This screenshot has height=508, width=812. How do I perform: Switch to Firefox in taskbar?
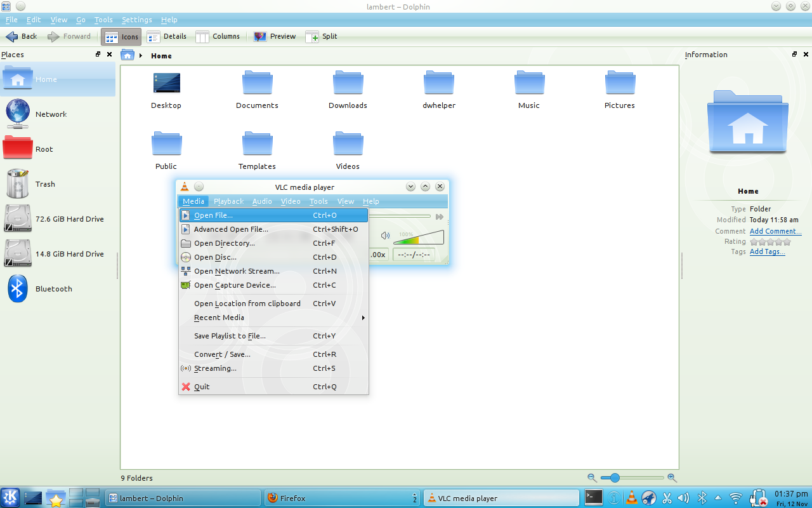click(x=341, y=498)
